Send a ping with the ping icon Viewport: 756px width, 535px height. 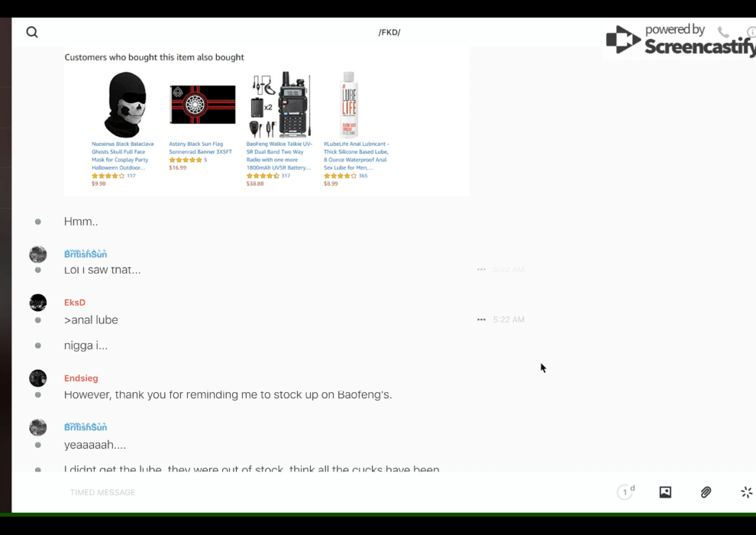coord(746,492)
